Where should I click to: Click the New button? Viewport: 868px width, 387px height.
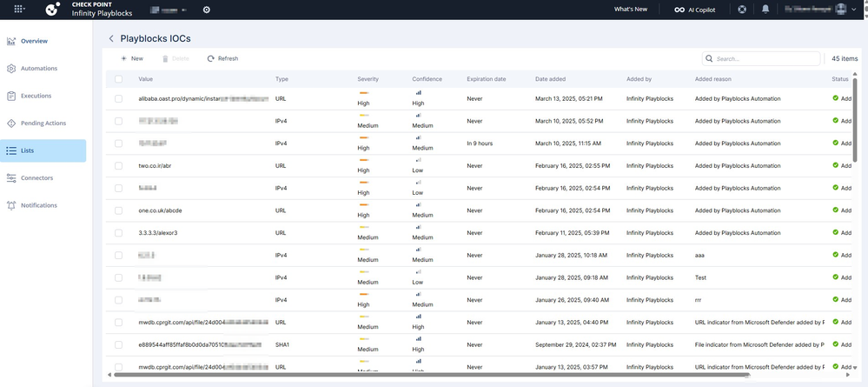(132, 58)
